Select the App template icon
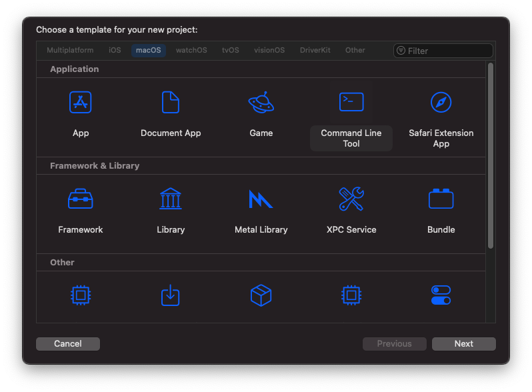 pos(81,102)
